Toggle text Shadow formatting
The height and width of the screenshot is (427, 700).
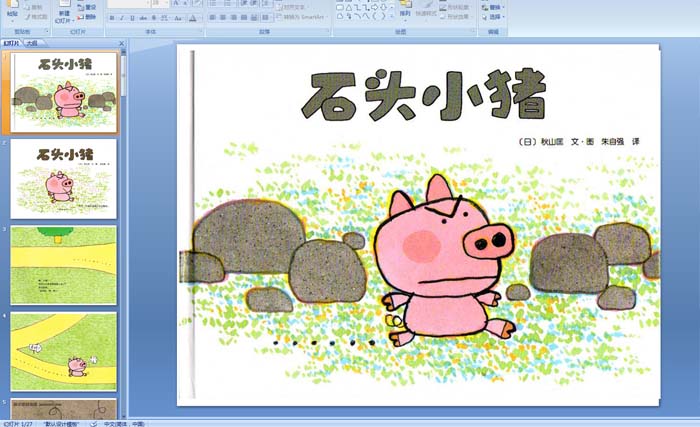coord(154,18)
